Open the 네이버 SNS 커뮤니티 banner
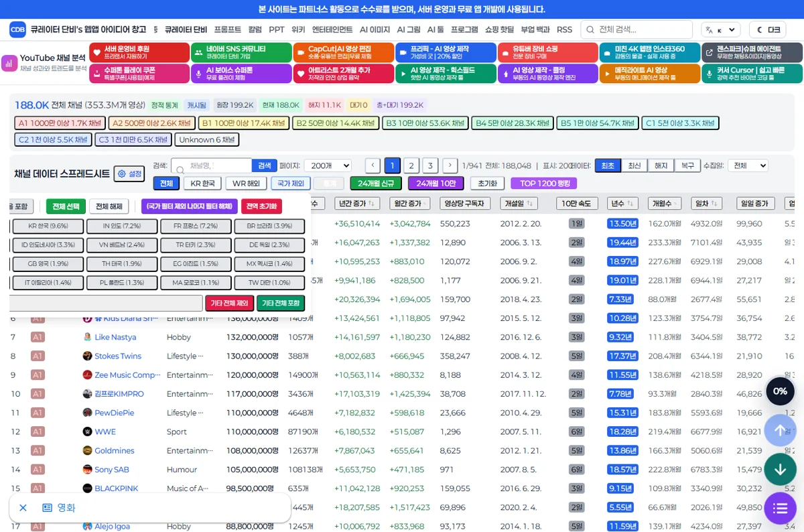 pyautogui.click(x=241, y=52)
